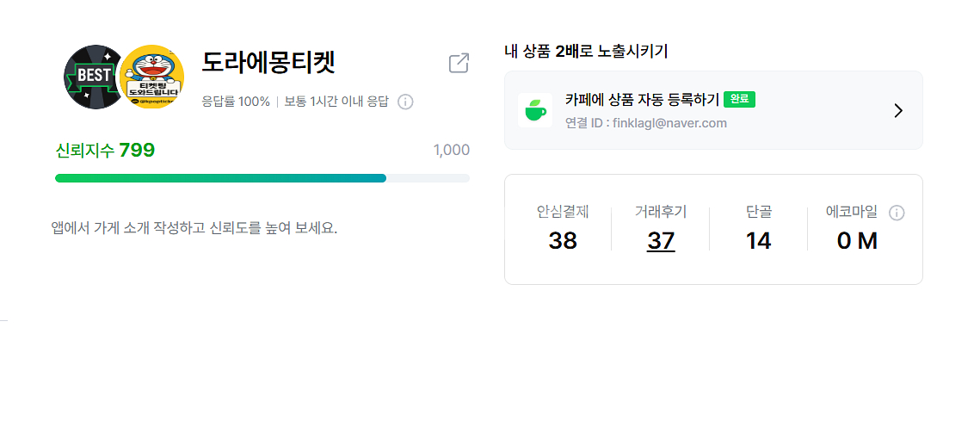Click the 신뢰지수 799 label
Viewport: 980px width, 439px height.
pos(105,151)
